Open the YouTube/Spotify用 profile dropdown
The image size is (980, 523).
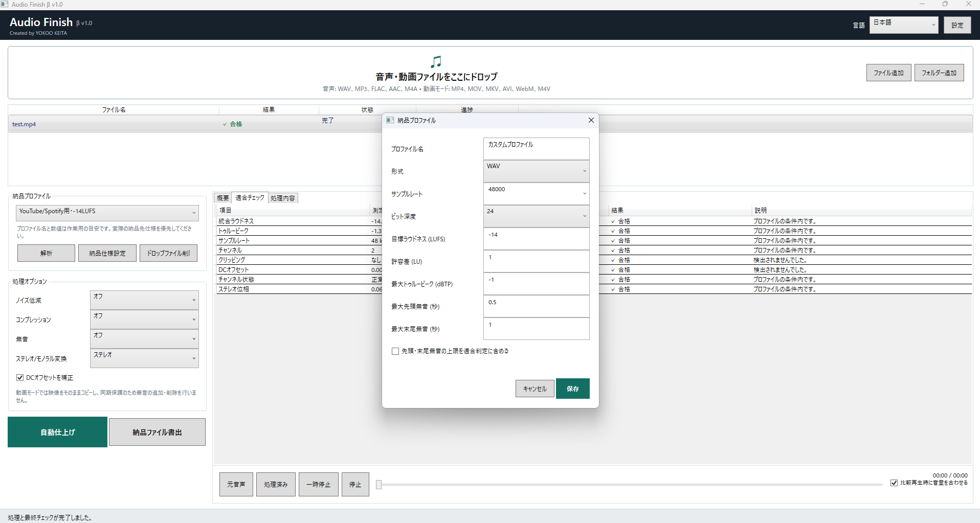[x=107, y=213]
